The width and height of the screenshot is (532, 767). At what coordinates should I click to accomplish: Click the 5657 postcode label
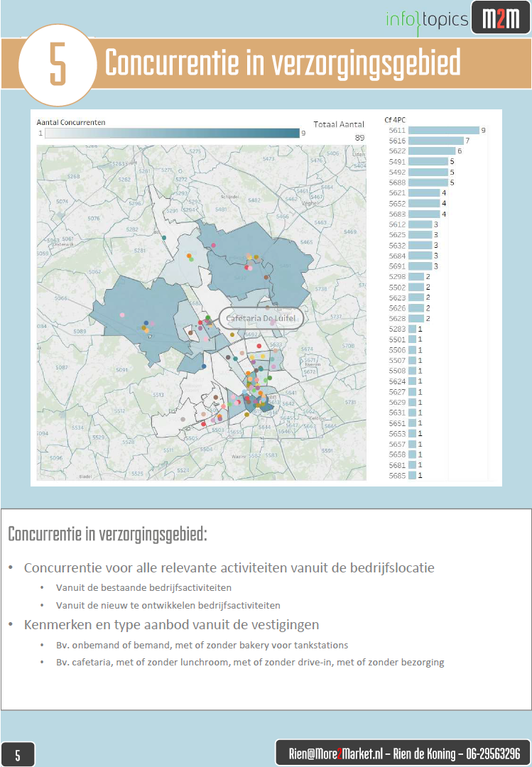[x=397, y=444]
